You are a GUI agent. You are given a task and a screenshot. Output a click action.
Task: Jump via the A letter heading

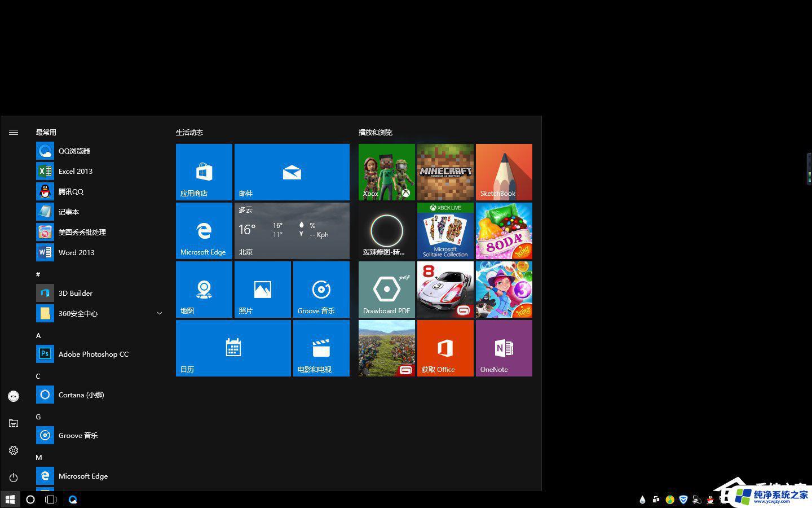[38, 335]
